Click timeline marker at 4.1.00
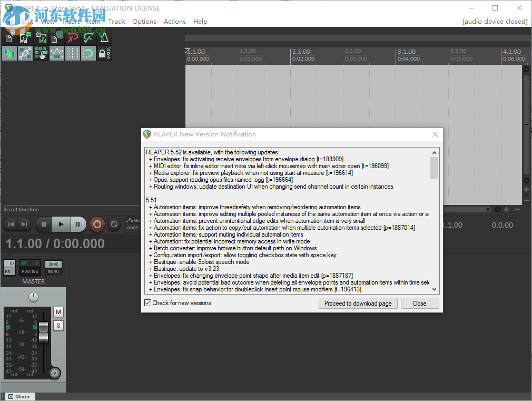The image size is (532, 401). click(x=511, y=52)
